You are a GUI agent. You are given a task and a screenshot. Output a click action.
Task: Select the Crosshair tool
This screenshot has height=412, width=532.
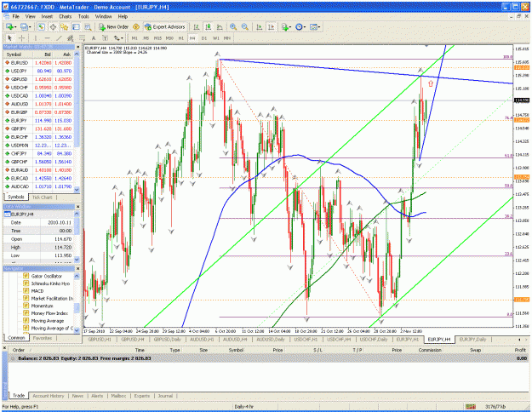21,38
